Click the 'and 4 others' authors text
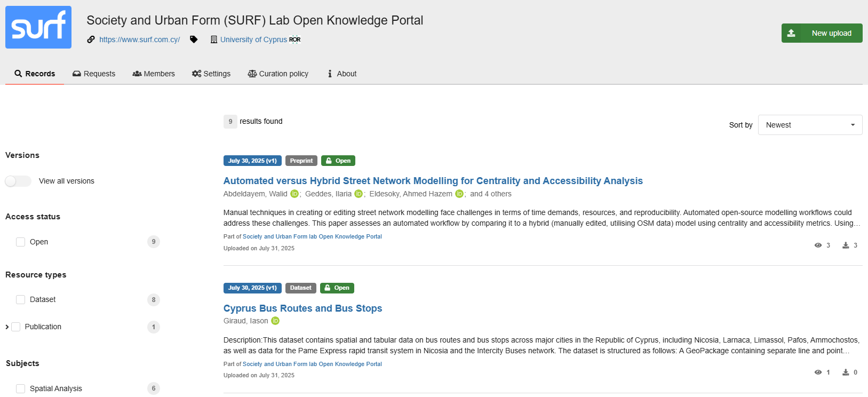Screen dimensions: 868x397 491,194
